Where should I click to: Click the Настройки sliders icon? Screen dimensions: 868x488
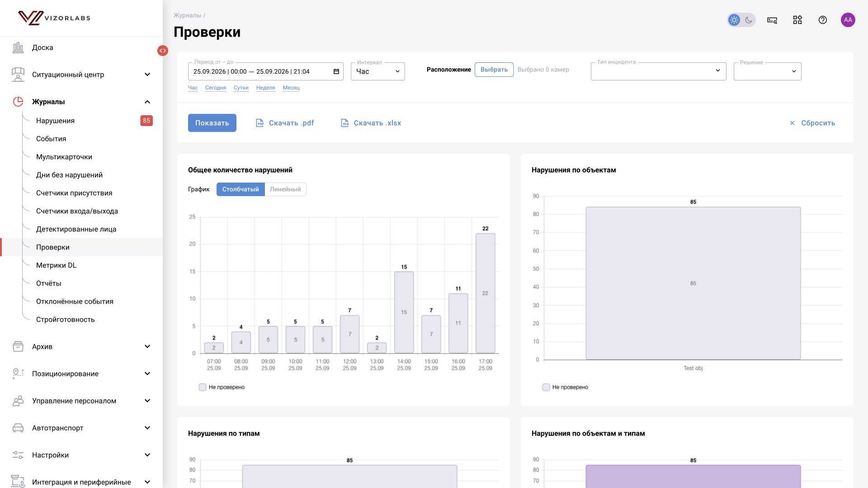18,455
